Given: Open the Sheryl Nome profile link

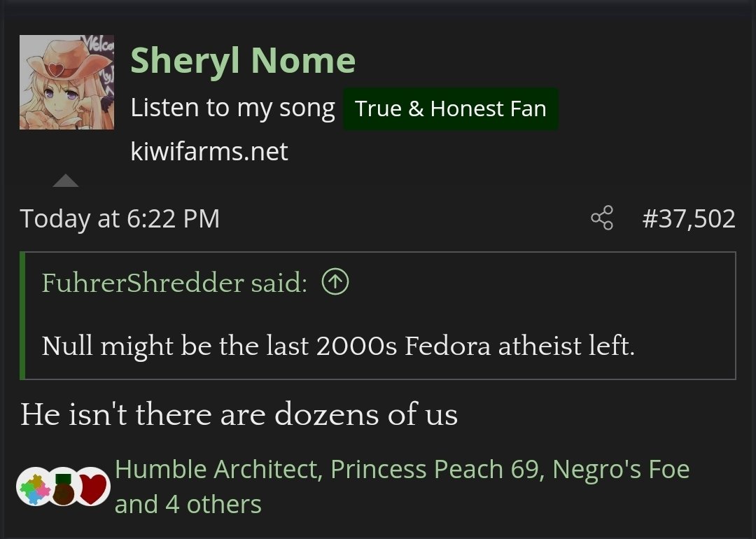Looking at the screenshot, I should click(x=243, y=60).
